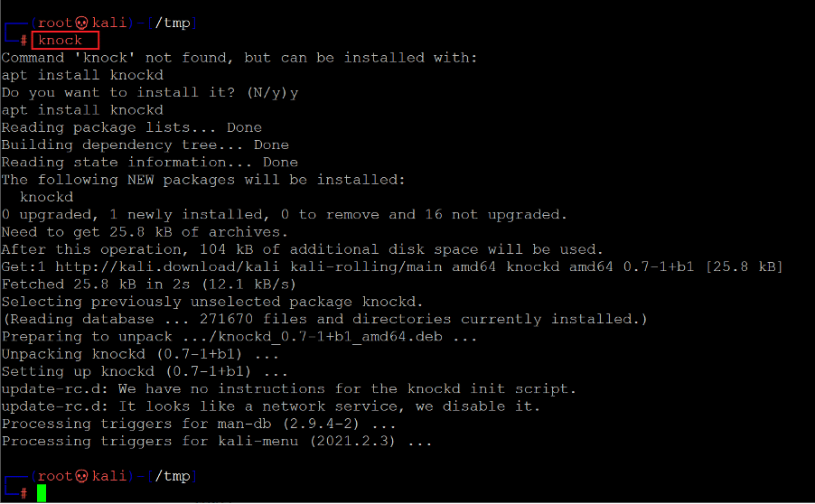Click the "man-db (2.9.4-2)" trigger text
Viewport: 815px width, 504px height.
point(285,424)
